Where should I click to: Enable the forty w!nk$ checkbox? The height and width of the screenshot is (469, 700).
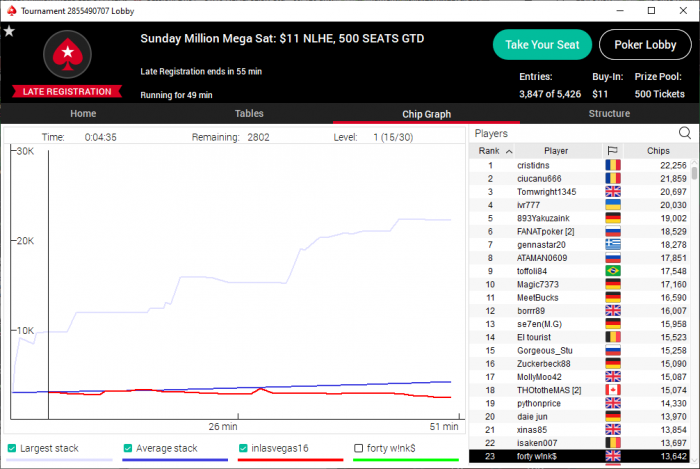pos(358,448)
